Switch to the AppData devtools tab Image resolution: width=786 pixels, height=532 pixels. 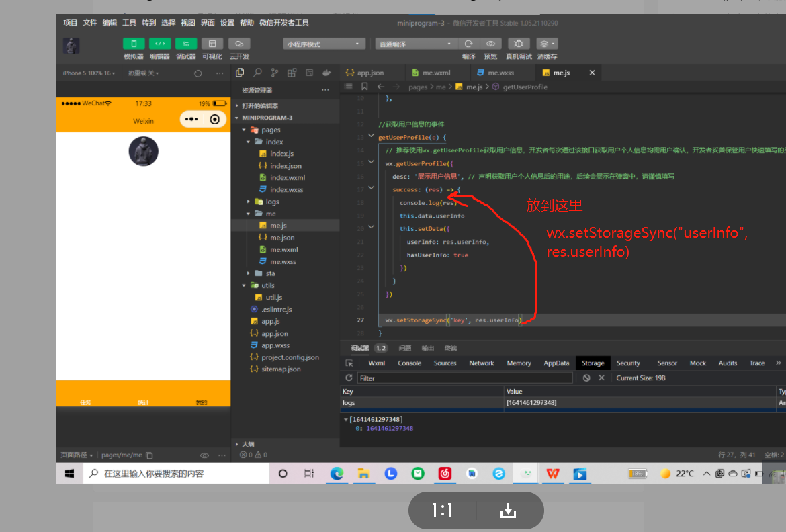(x=556, y=363)
